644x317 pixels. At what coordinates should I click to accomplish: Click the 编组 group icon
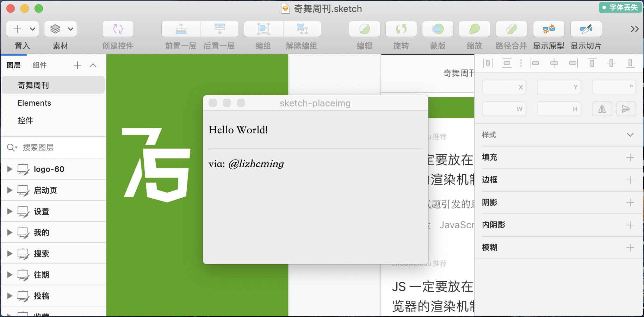[x=264, y=29]
